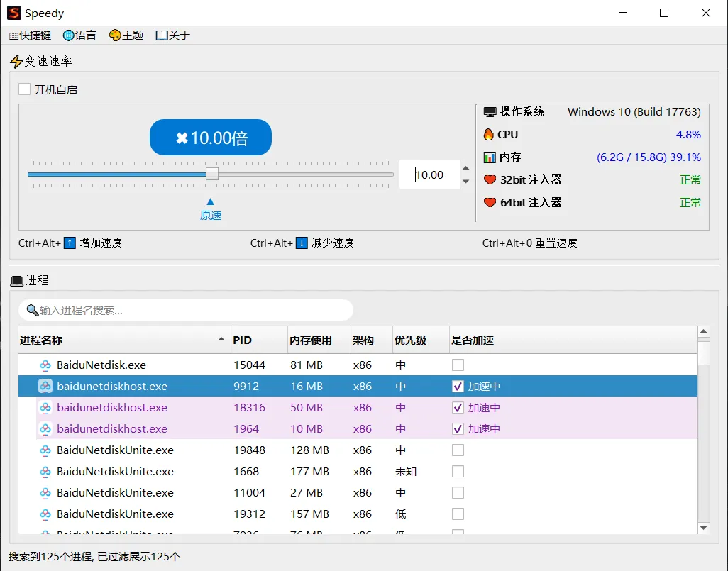728x571 pixels.
Task: Check acceleration box for PID 19312
Action: [458, 514]
